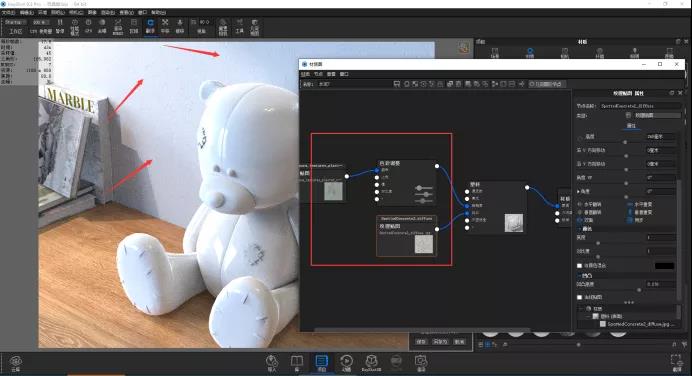Toggle the 水平翻转 horizontal flip option
Screen dimensions: 692x376
click(x=590, y=205)
